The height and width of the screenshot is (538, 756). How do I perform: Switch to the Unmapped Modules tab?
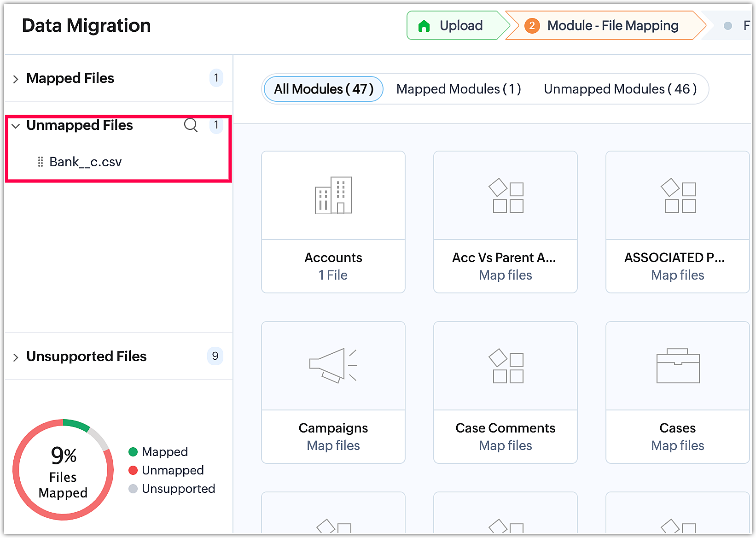620,89
